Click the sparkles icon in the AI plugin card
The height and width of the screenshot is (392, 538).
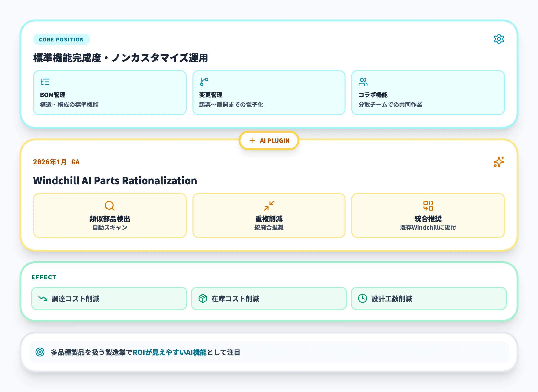coord(499,162)
